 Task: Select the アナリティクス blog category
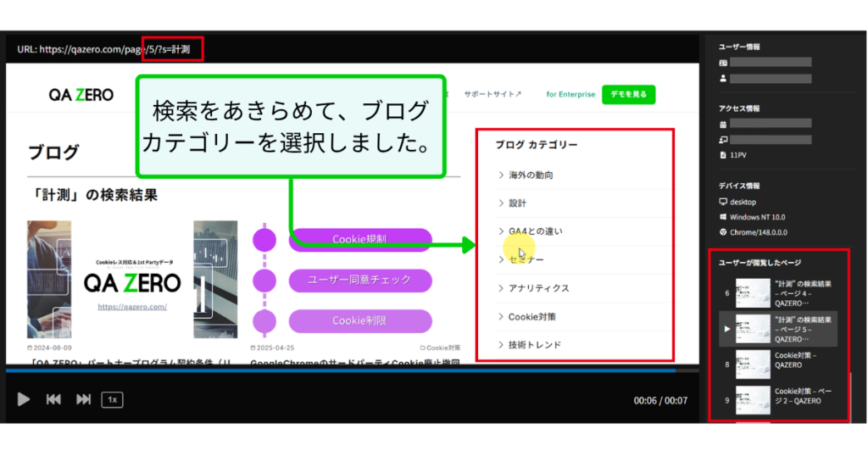click(x=538, y=288)
